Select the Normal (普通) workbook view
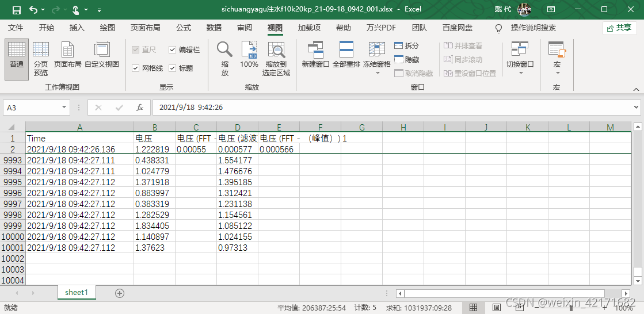This screenshot has height=314, width=644. [x=17, y=59]
